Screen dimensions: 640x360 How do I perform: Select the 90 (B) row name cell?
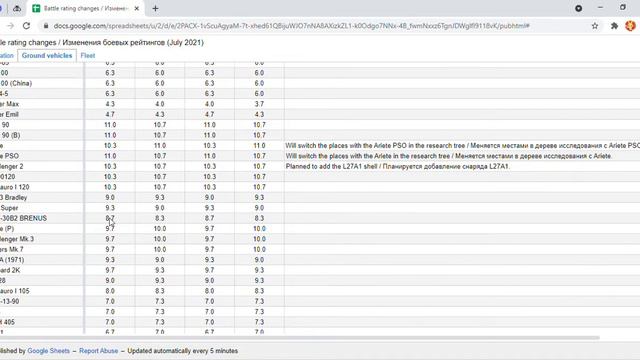pos(42,135)
